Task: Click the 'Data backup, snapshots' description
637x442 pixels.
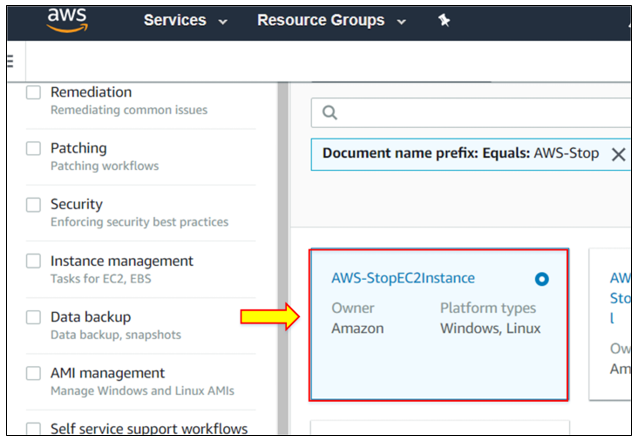Action: pos(116,335)
